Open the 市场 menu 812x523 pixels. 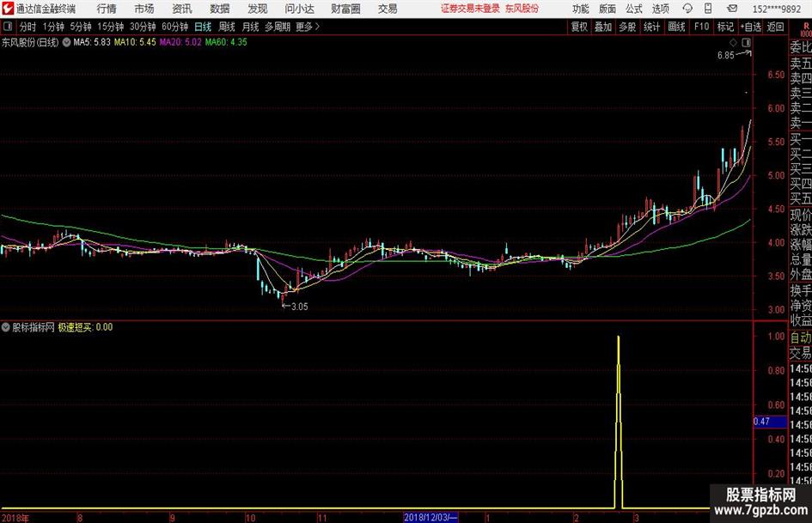point(144,9)
